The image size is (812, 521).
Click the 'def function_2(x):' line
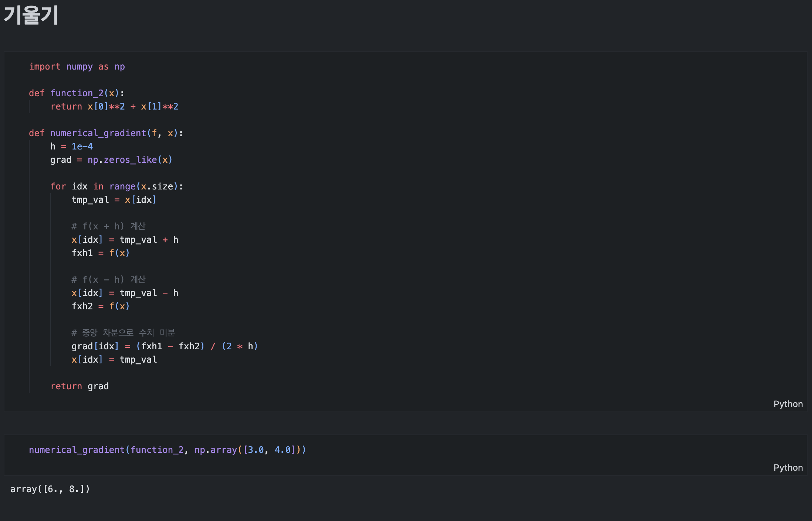(77, 93)
